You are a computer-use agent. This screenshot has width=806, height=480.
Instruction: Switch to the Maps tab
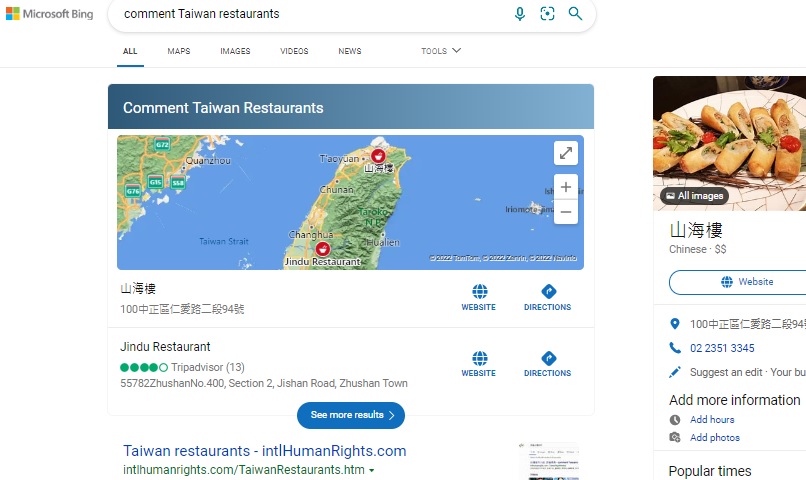[179, 51]
